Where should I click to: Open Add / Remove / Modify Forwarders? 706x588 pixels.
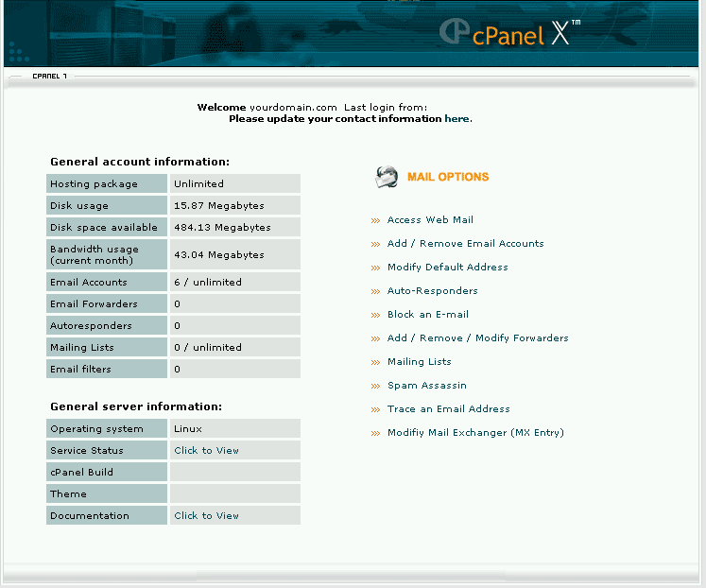point(477,338)
